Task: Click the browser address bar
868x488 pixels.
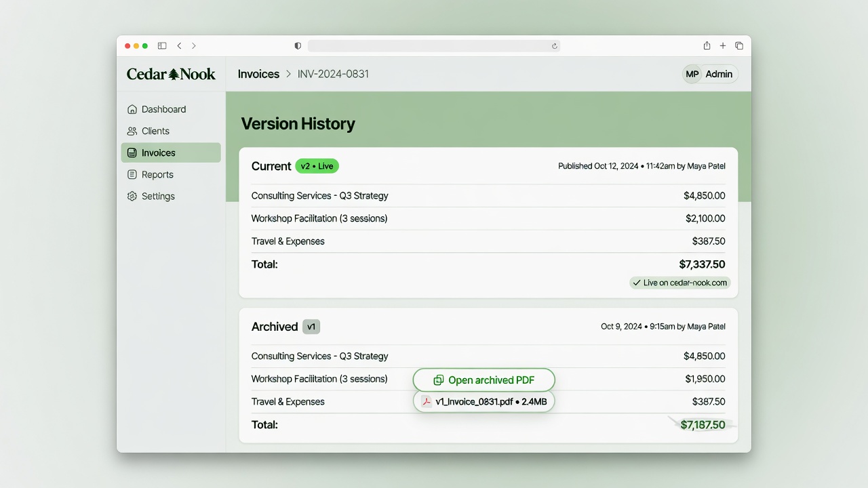Action: click(x=434, y=46)
